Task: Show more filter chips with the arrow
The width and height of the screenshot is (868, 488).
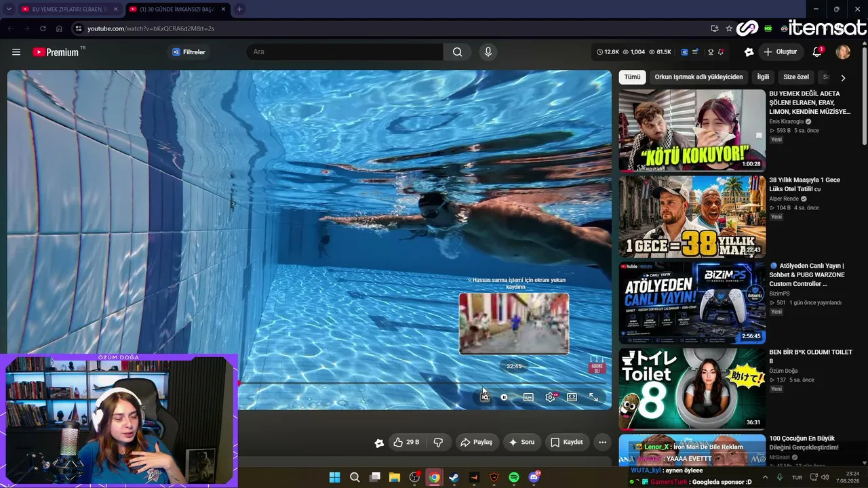Action: [x=843, y=77]
